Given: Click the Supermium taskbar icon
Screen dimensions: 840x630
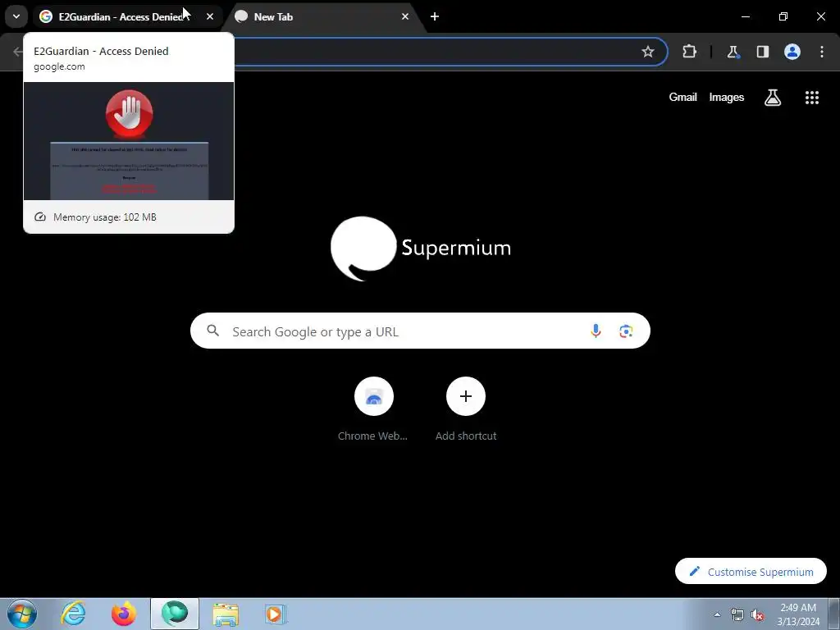Looking at the screenshot, I should tap(175, 614).
